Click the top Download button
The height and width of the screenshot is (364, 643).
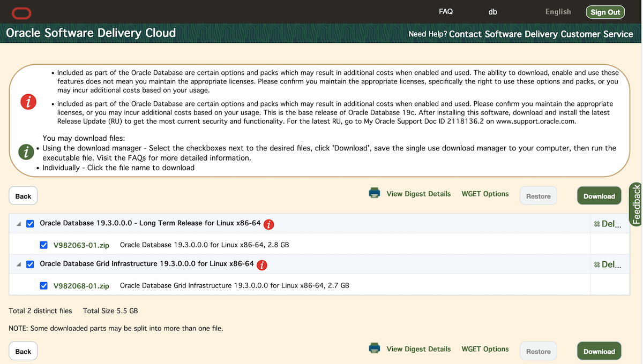click(599, 196)
